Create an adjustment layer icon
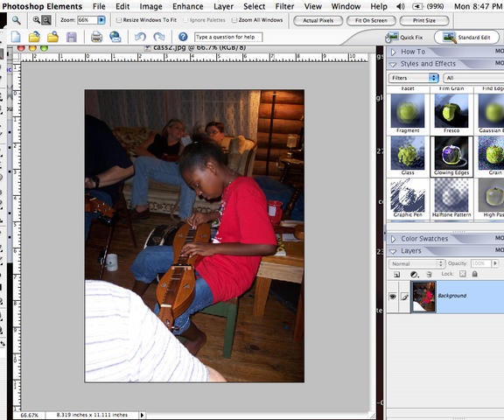Image resolution: width=504 pixels, height=420 pixels. 415,275
